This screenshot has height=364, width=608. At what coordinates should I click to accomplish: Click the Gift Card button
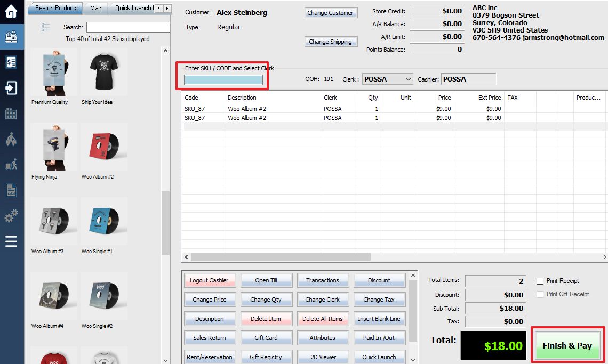coord(266,338)
